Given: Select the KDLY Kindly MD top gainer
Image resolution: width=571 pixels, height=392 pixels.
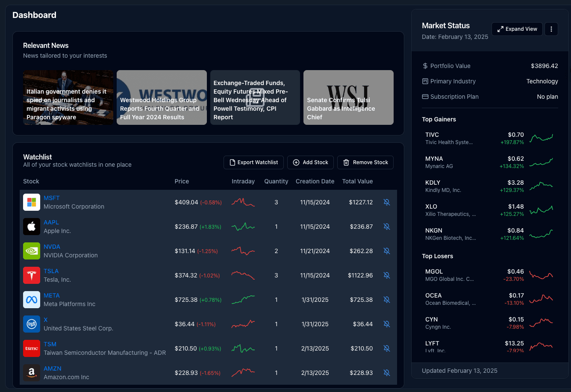Looking at the screenshot, I should coord(489,186).
